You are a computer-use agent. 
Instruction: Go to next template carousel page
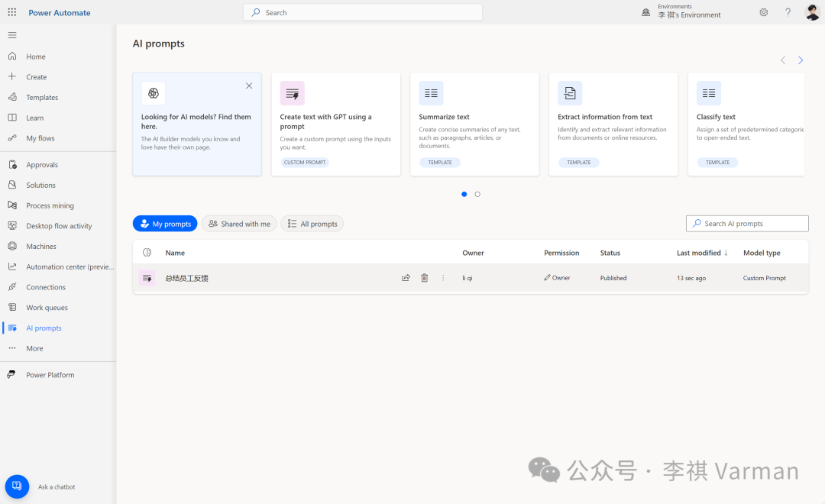pos(801,60)
